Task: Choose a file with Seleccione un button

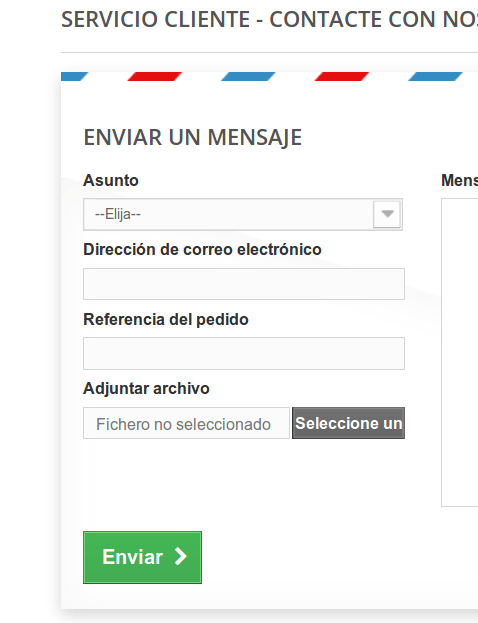Action: coord(348,423)
